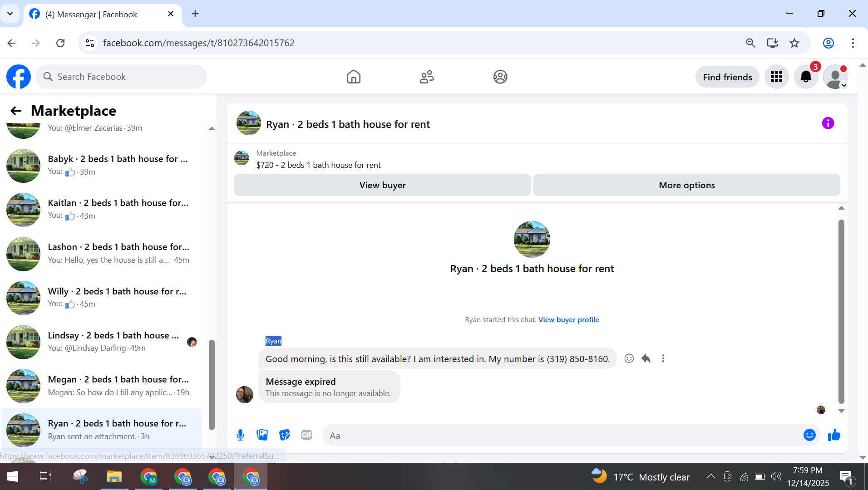Open Chrome profile icon

click(829, 43)
